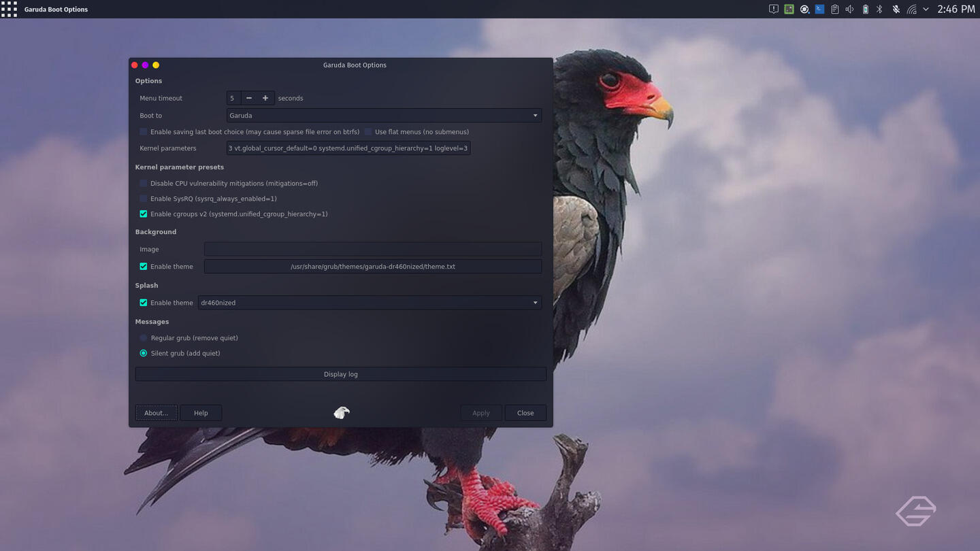Open the About... dialog
The height and width of the screenshot is (551, 980).
tap(156, 413)
